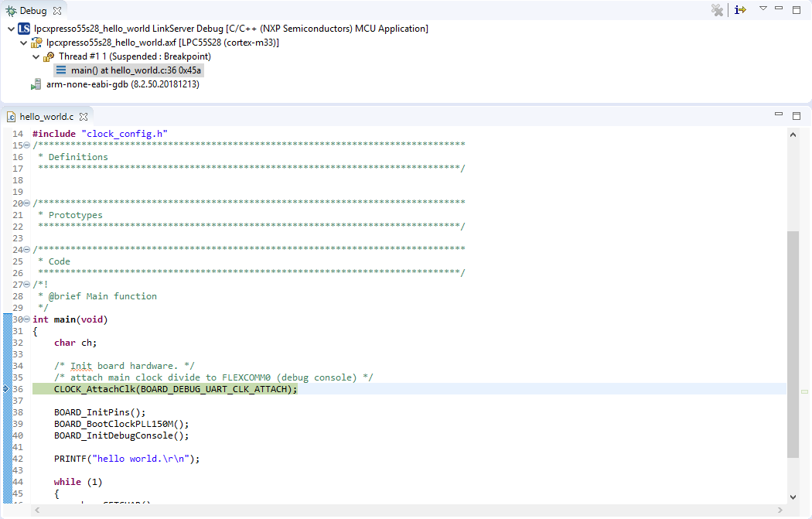
Task: Fold the Definitions comment block at line 15
Action: pos(27,145)
